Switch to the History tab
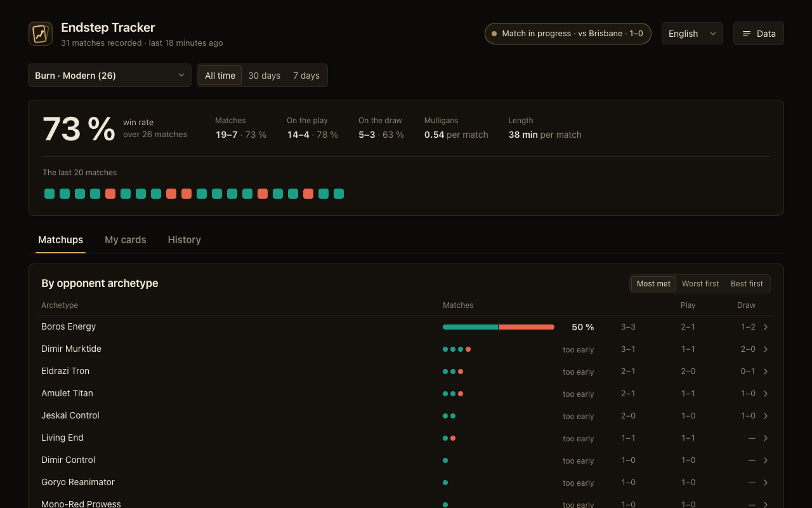The image size is (812, 508). click(x=185, y=240)
